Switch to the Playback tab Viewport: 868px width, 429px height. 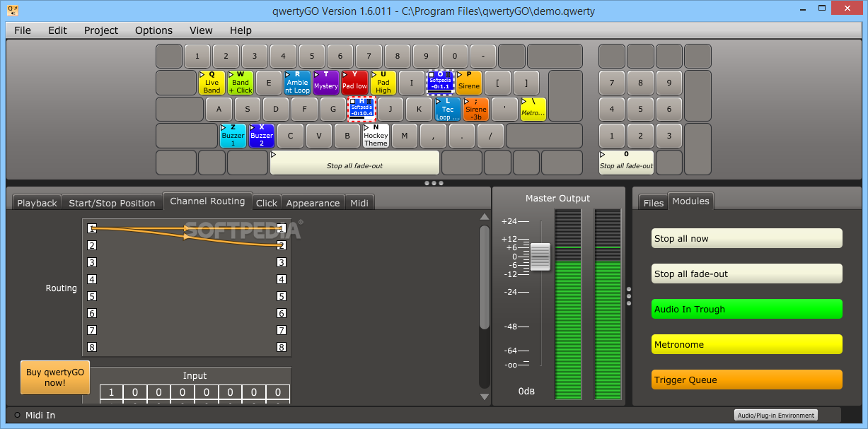tap(37, 203)
